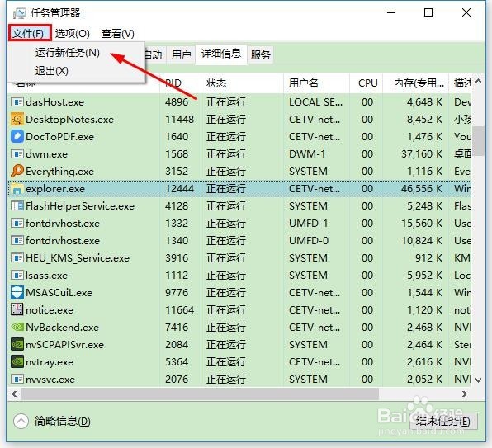Click the horizontal scrollbar thumb
This screenshot has height=448, width=492.
coord(200,394)
